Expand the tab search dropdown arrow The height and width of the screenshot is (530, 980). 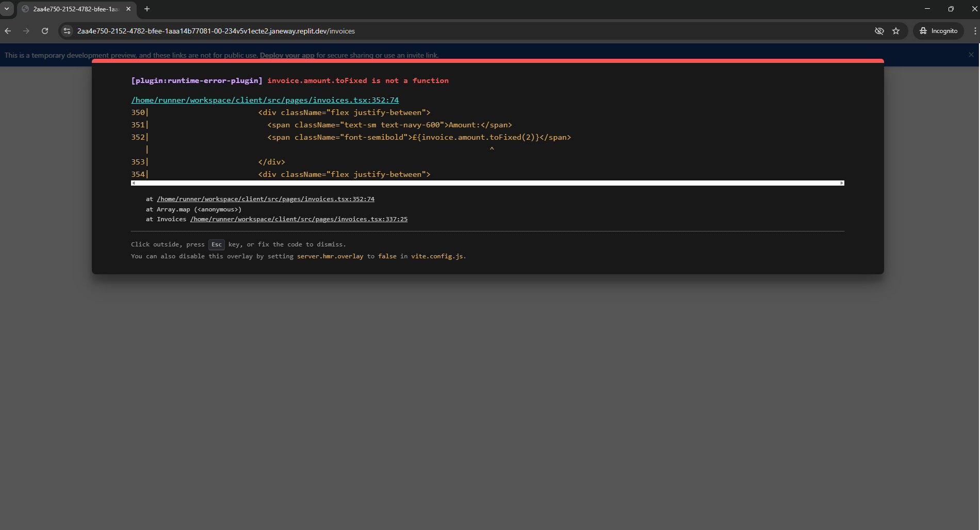point(7,9)
